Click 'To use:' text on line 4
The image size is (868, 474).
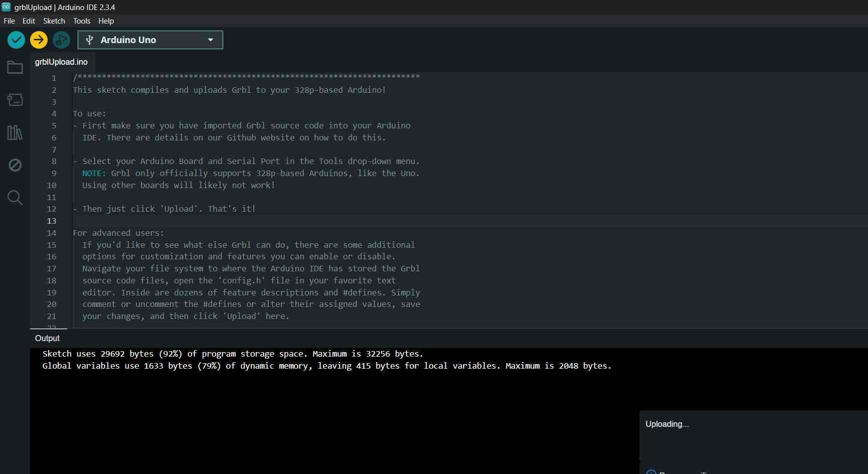point(89,114)
